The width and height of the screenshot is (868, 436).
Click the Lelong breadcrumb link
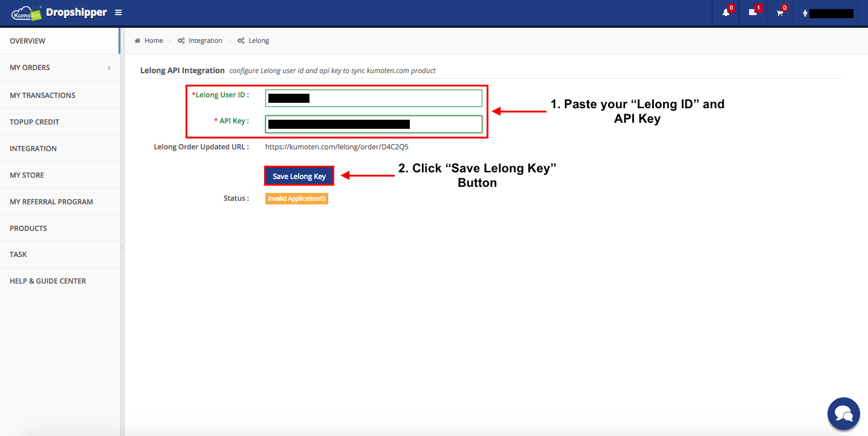pyautogui.click(x=259, y=41)
